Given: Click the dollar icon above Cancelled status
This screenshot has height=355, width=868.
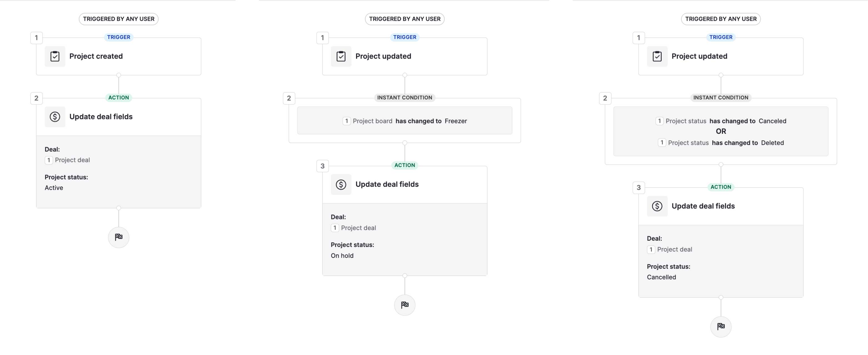Looking at the screenshot, I should (657, 206).
